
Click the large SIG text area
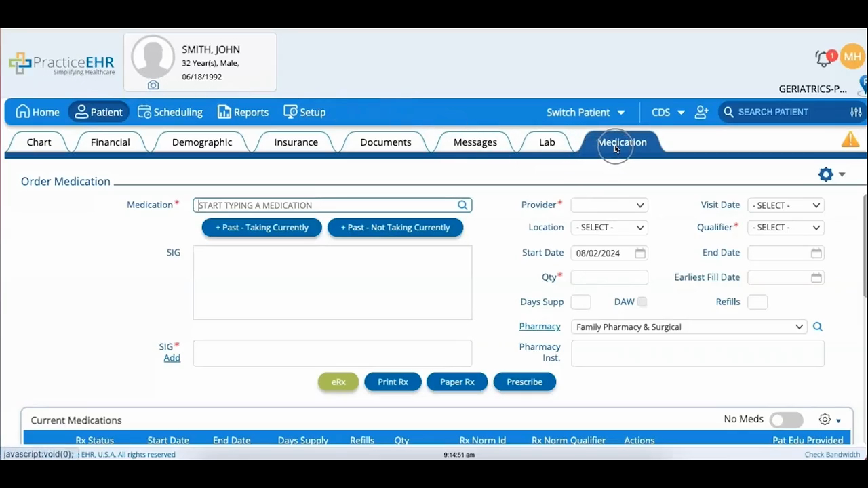click(332, 283)
